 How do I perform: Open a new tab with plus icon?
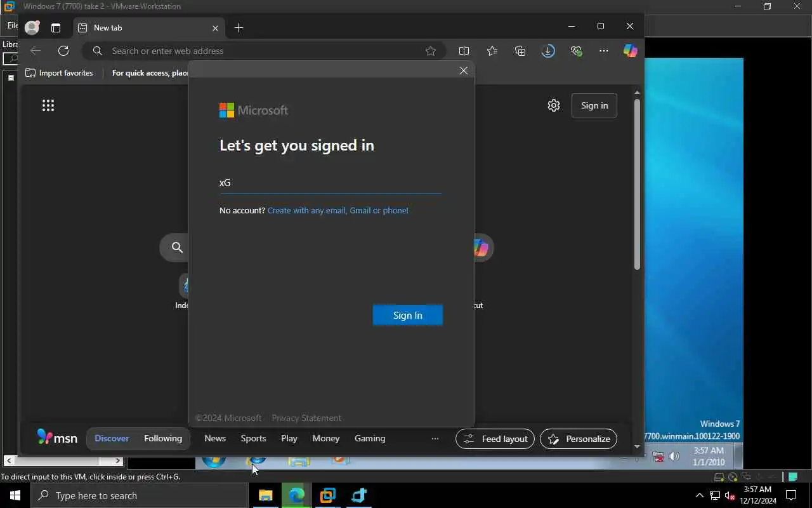(x=239, y=27)
